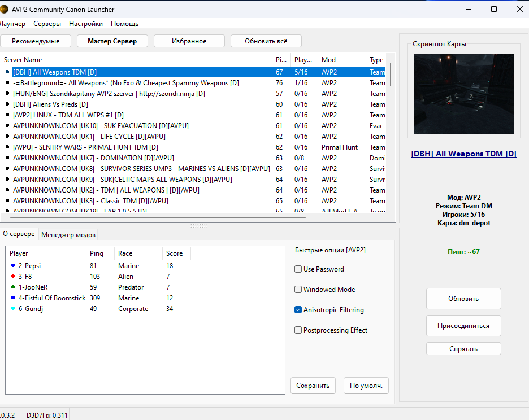Switch to the Менеджер модов tab

click(68, 235)
